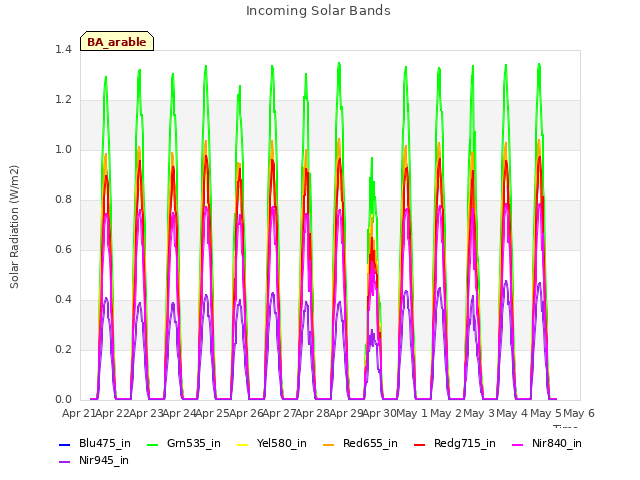Toggle the Nir840_in legend label

pos(557,444)
